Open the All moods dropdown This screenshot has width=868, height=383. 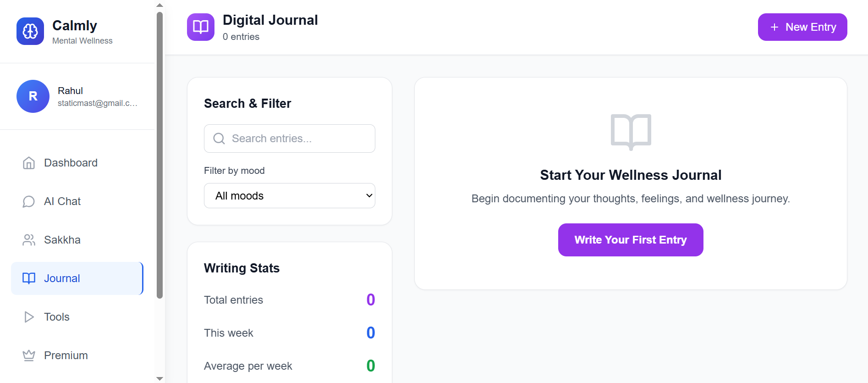pyautogui.click(x=290, y=196)
